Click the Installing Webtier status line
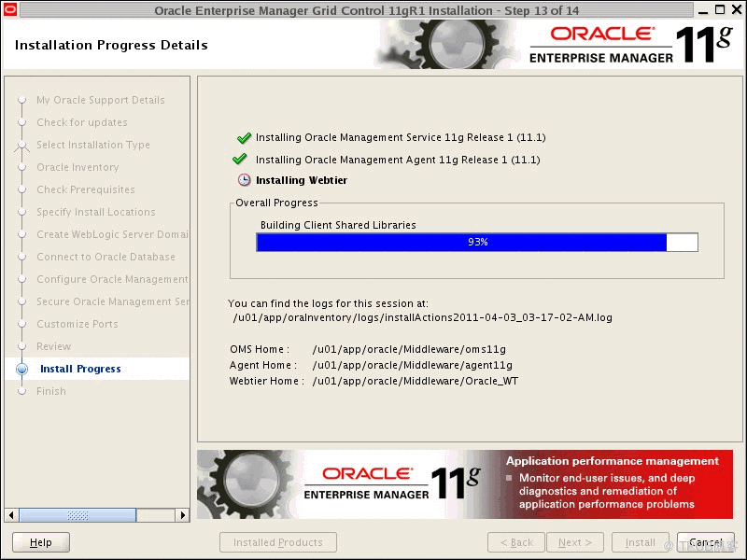747x560 pixels. tap(302, 180)
